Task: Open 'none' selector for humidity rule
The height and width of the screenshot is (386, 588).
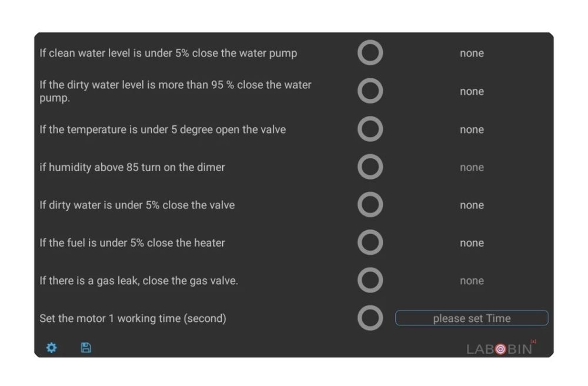Action: 472,167
